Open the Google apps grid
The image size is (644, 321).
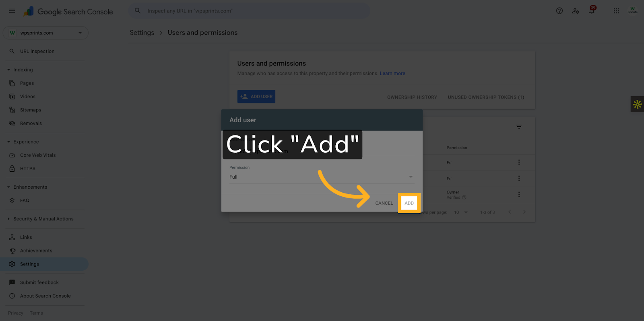616,11
